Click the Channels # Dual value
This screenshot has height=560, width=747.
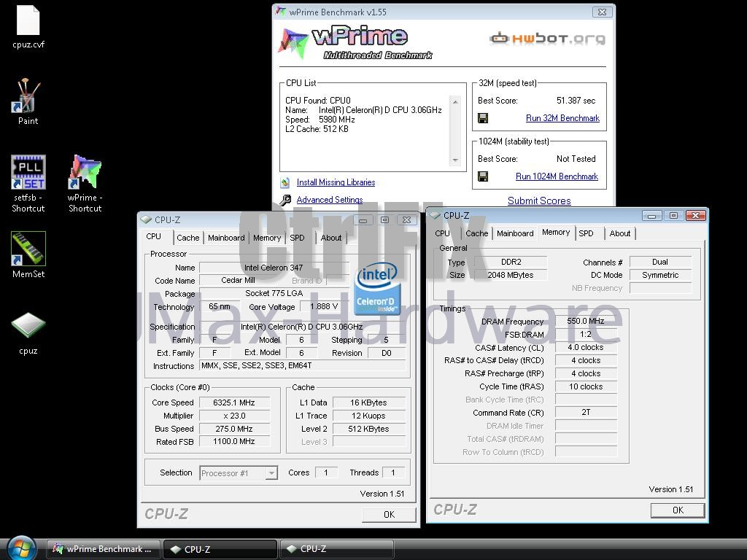coord(659,262)
